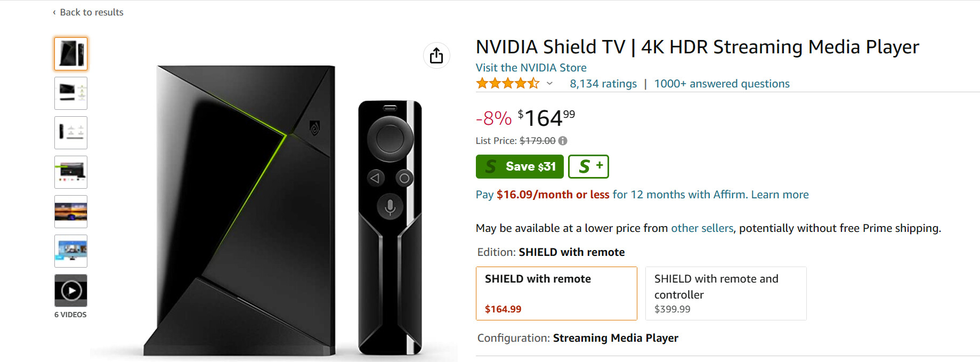
Task: Select the sixth thumbnail showing TV interface
Action: coord(71,251)
